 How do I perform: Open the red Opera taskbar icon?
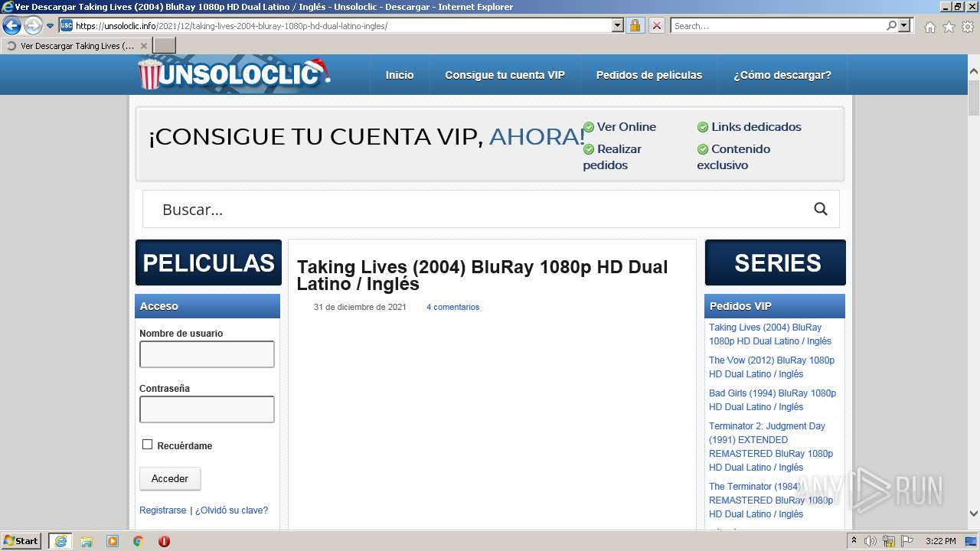[164, 541]
